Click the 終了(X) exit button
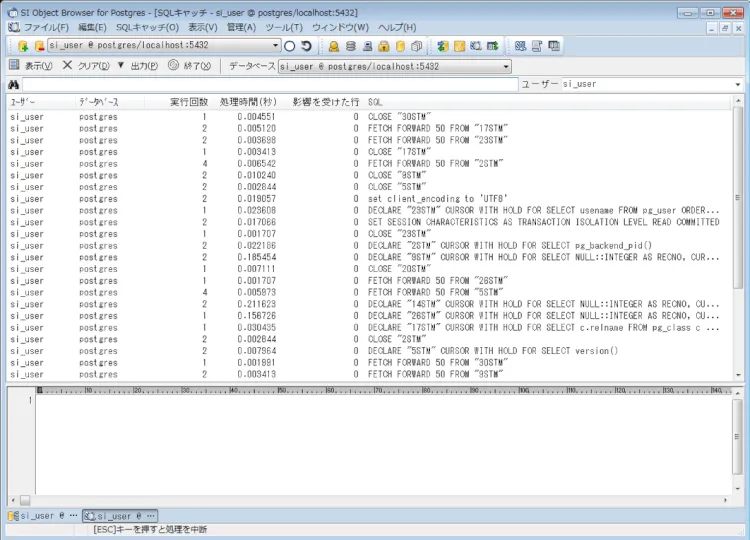 pos(190,66)
